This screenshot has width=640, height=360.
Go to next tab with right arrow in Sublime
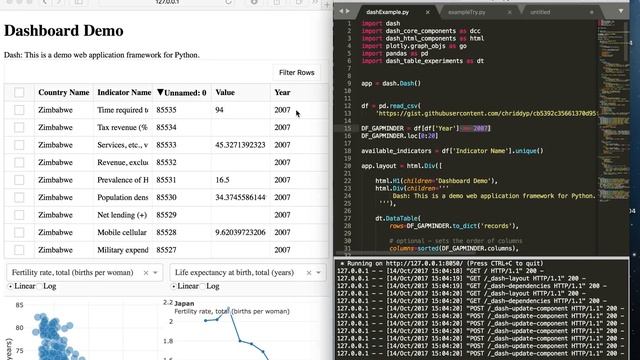(x=347, y=11)
